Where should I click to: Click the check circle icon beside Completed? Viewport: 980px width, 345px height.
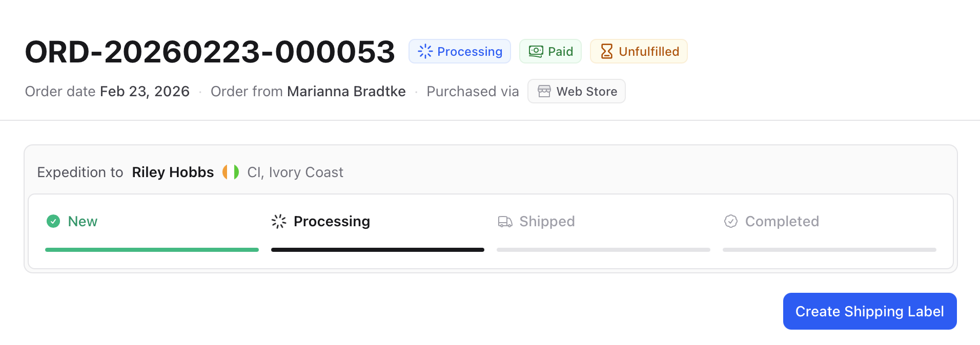[730, 221]
